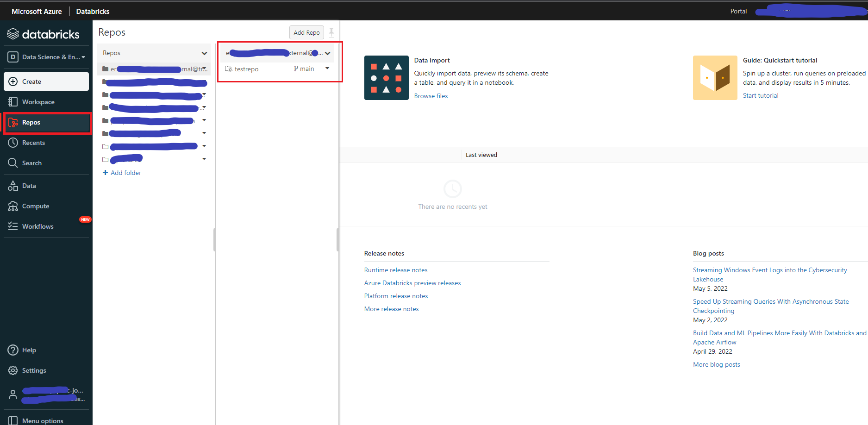The width and height of the screenshot is (868, 425).
Task: Click the Last viewed tab header
Action: 481,155
